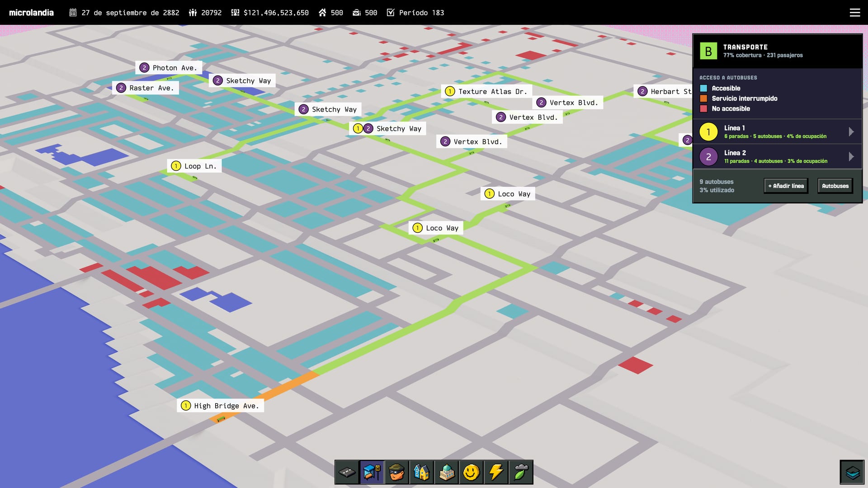Click the Período 183 checkmark icon

[391, 13]
